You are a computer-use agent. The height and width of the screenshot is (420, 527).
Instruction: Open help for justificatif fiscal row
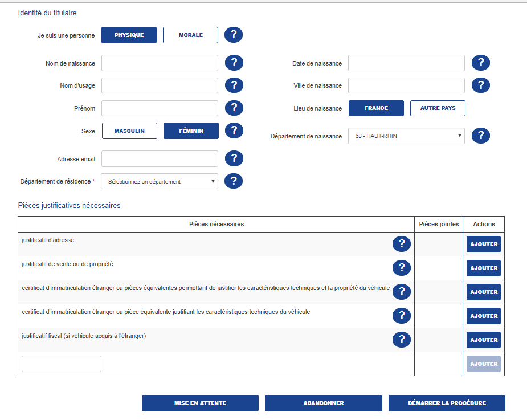click(x=402, y=340)
